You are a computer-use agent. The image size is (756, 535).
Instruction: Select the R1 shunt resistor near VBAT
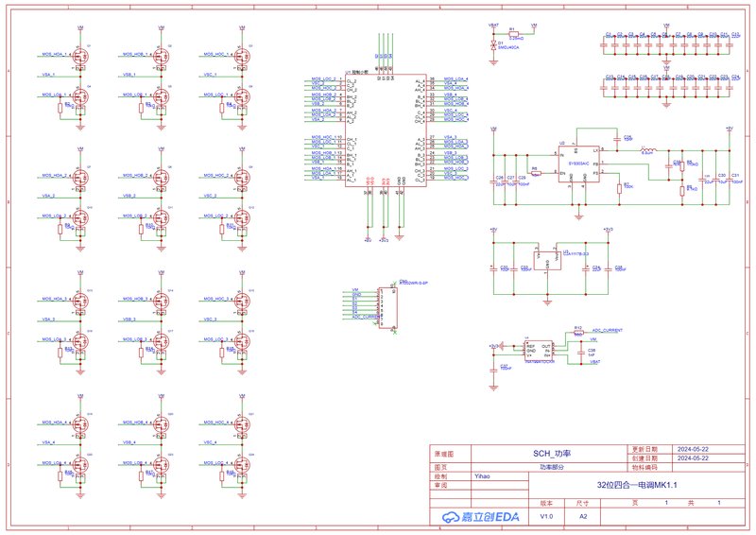513,34
